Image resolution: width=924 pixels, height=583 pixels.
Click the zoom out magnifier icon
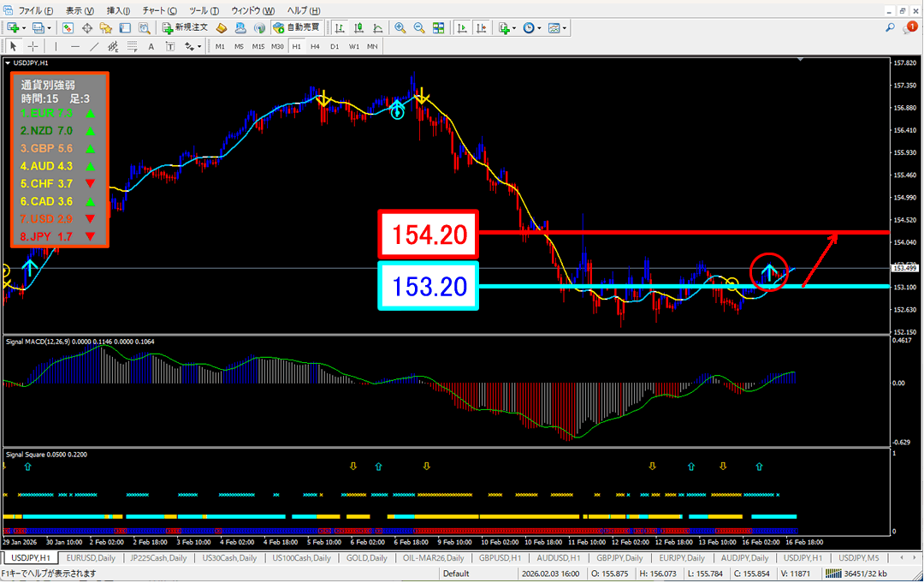(x=419, y=27)
